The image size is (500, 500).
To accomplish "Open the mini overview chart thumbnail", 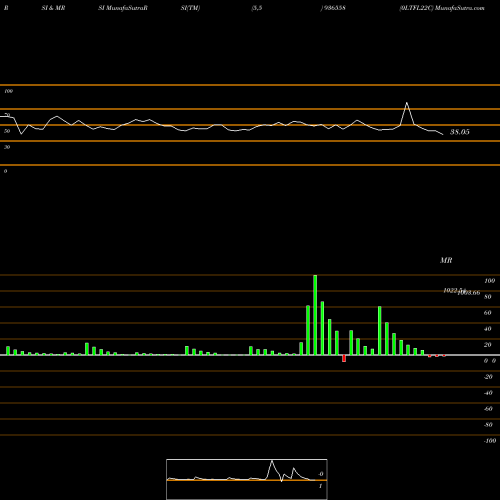I will pos(247,479).
